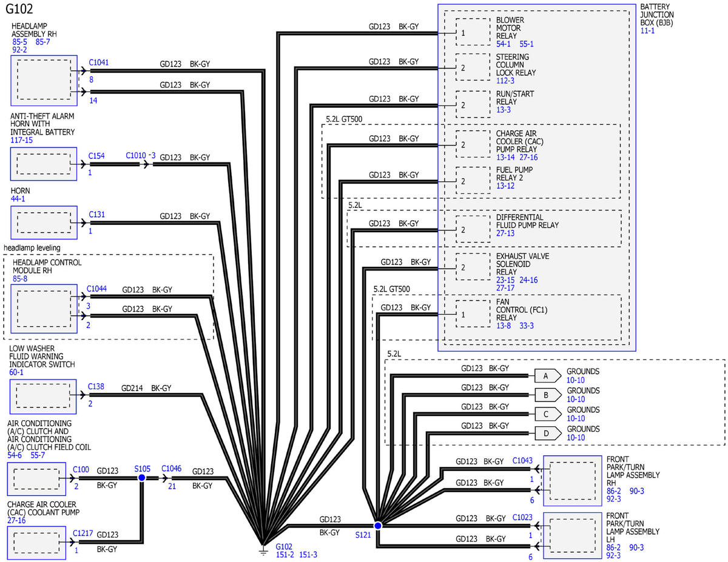Select off-page arrow D for Grounds
The image size is (728, 562).
[547, 433]
